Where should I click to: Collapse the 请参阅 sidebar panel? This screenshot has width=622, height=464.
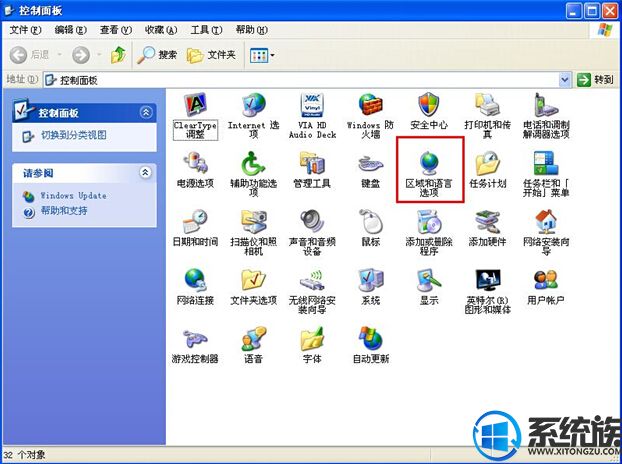(x=146, y=172)
